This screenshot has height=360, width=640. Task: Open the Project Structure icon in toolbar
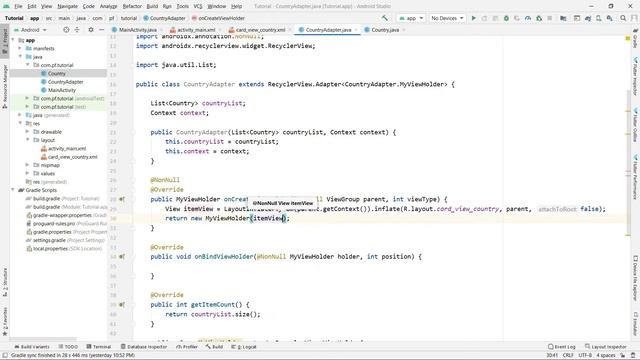563,18
